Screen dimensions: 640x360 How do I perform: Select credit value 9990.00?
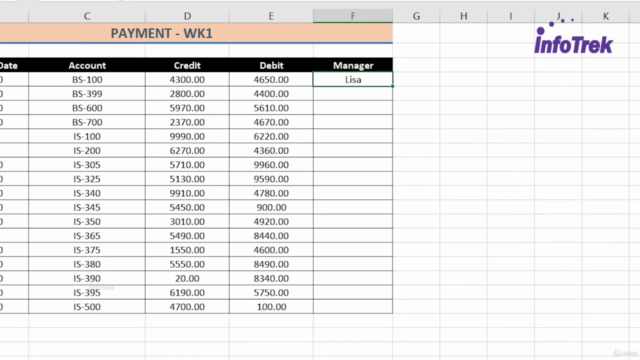click(x=187, y=136)
